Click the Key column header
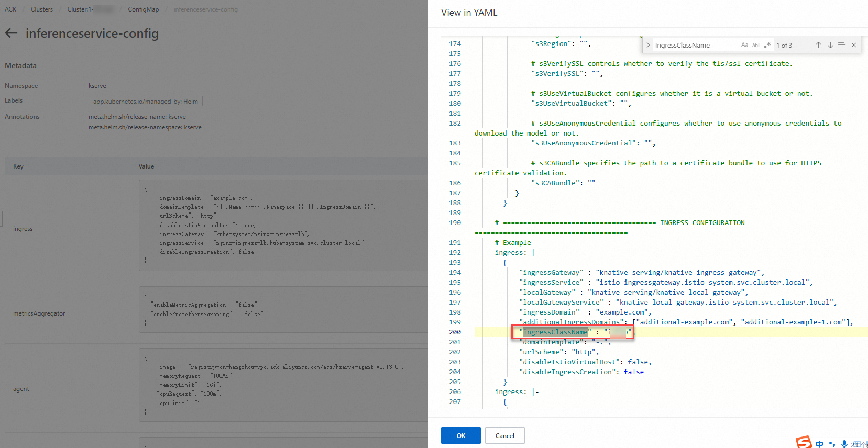 (x=18, y=166)
